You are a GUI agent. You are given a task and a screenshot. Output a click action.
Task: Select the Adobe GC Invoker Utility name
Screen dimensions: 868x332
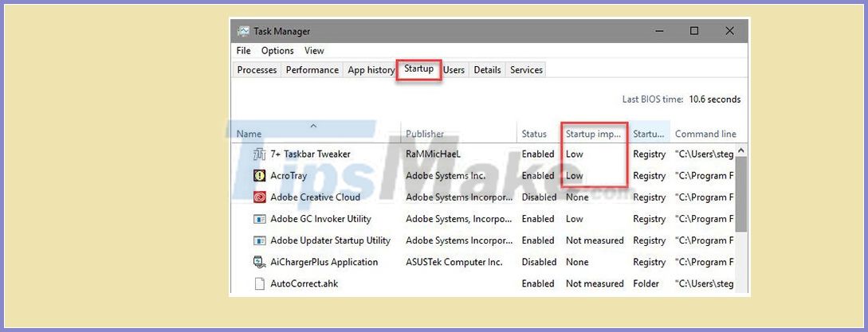[x=320, y=219]
